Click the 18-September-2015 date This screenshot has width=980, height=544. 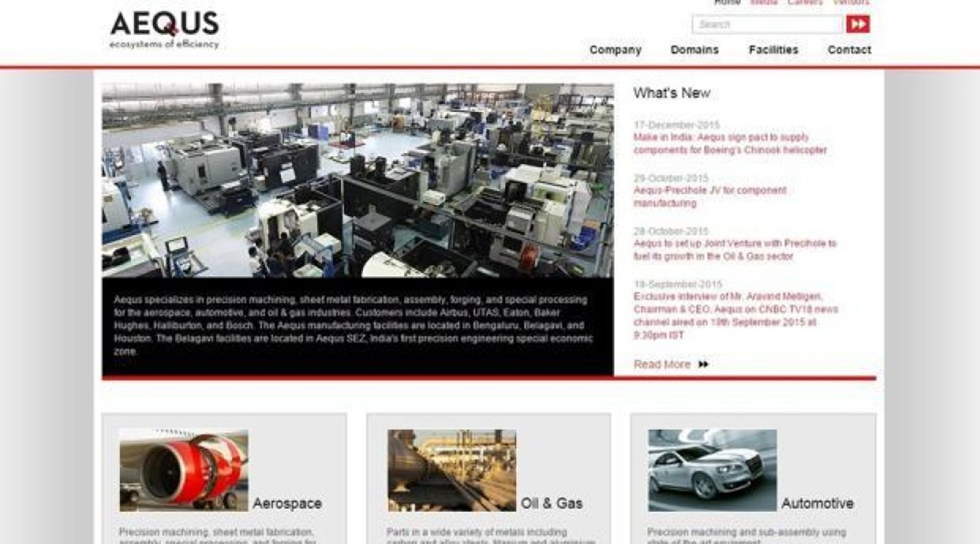point(678,284)
